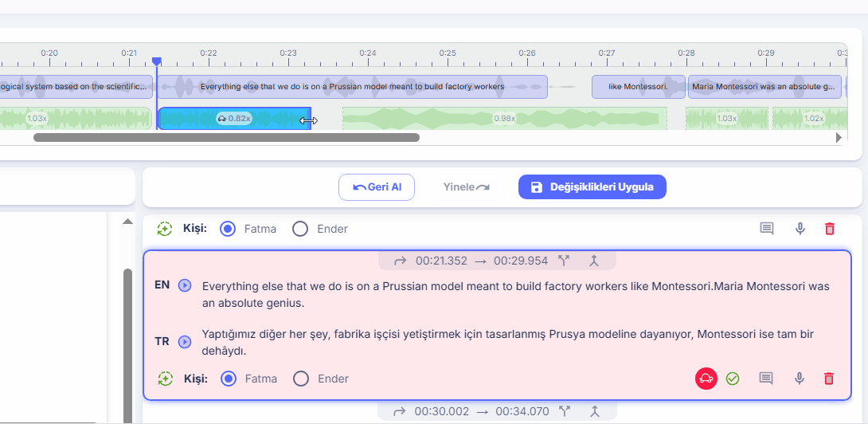Click arrow icon before 00:30.002 timestamp
This screenshot has width=868, height=424.
pyautogui.click(x=400, y=411)
